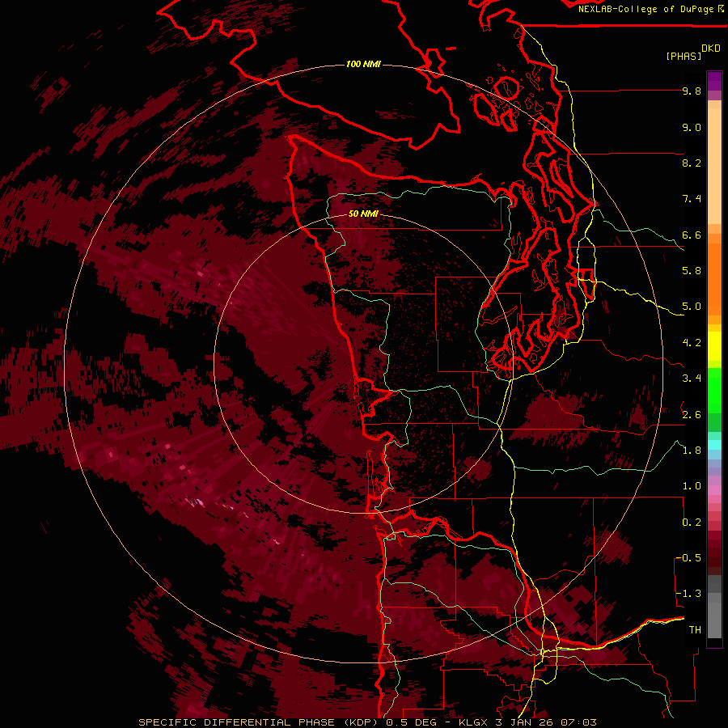Click the 2.6 legend value
728x728 pixels.
[x=692, y=415]
